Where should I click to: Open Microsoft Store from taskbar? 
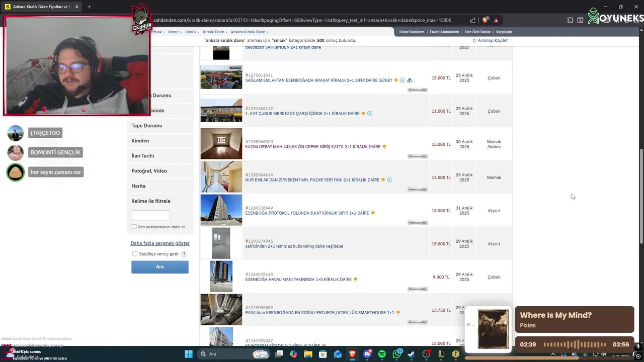coord(323,354)
